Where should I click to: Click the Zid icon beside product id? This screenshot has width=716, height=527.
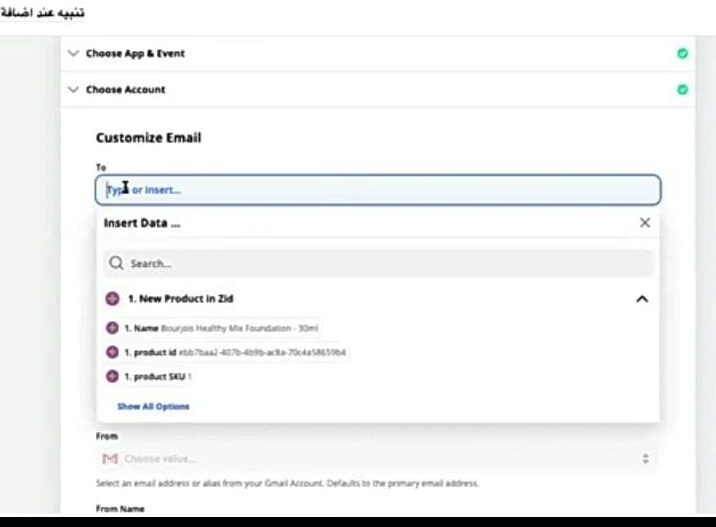click(x=112, y=352)
